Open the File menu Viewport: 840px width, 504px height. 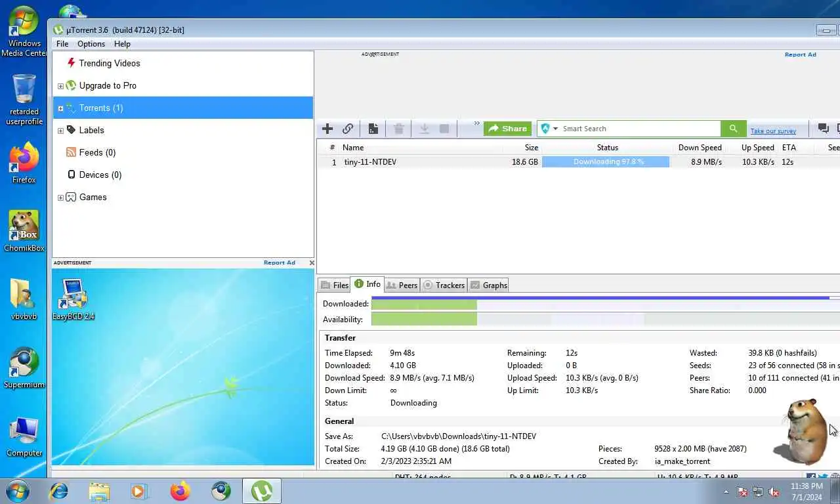(x=62, y=44)
